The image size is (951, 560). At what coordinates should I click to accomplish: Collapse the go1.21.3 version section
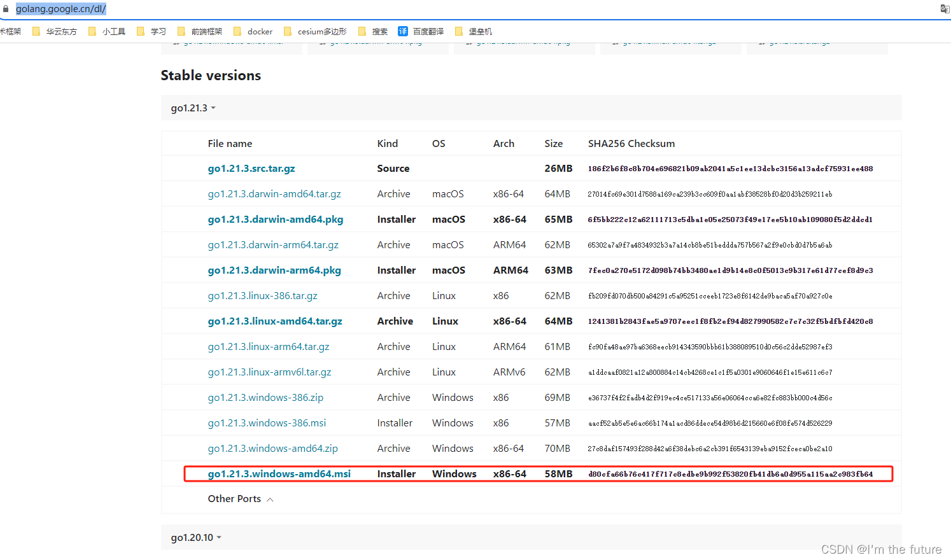(x=194, y=108)
